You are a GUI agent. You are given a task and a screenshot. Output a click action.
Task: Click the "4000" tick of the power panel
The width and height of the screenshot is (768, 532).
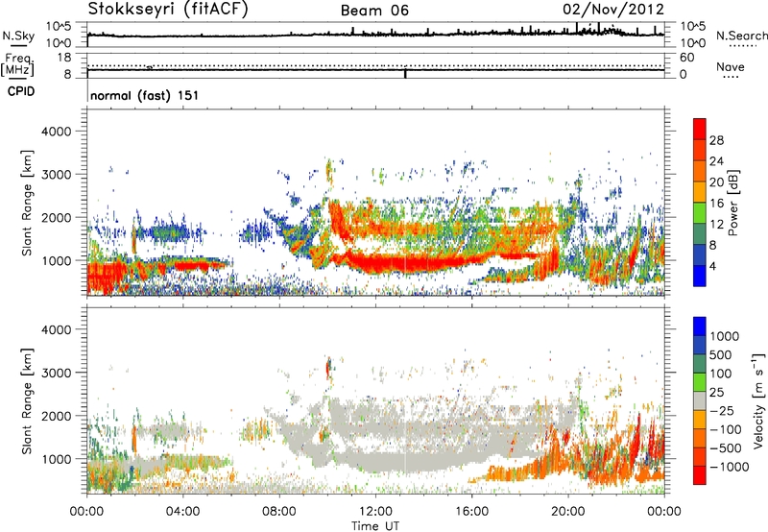point(56,132)
